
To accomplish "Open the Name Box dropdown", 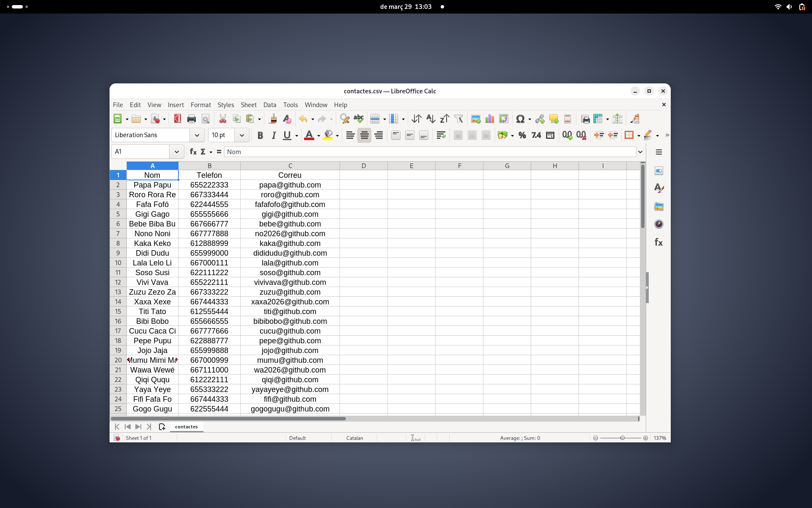I will pos(176,152).
